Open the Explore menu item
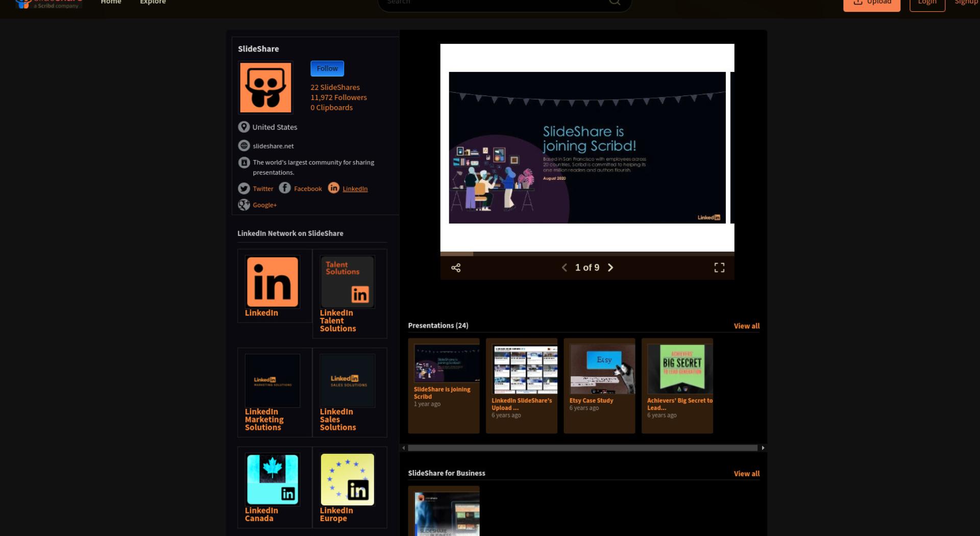The width and height of the screenshot is (980, 536). pyautogui.click(x=153, y=2)
